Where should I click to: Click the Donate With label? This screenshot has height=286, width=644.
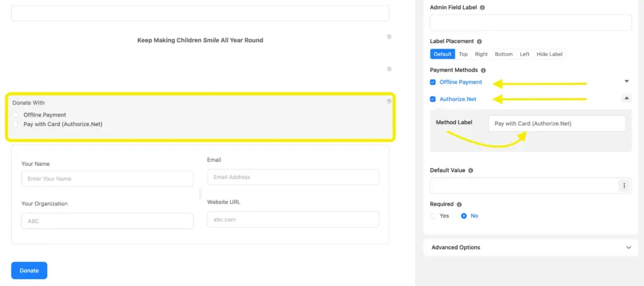coord(28,103)
